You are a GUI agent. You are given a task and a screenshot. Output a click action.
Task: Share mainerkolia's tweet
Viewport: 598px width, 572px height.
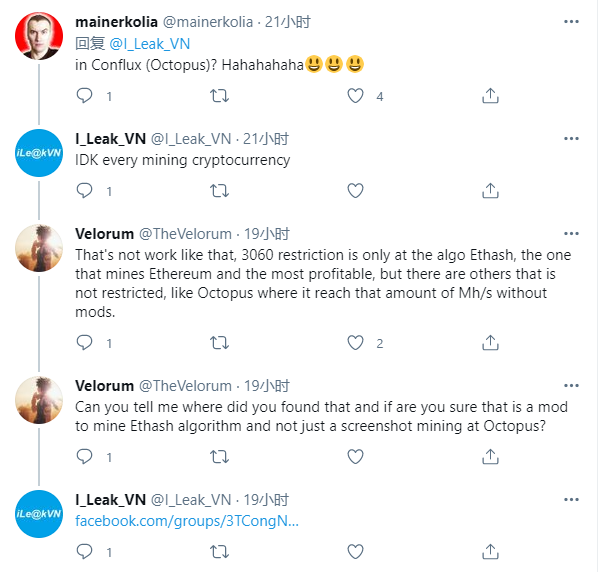point(490,96)
